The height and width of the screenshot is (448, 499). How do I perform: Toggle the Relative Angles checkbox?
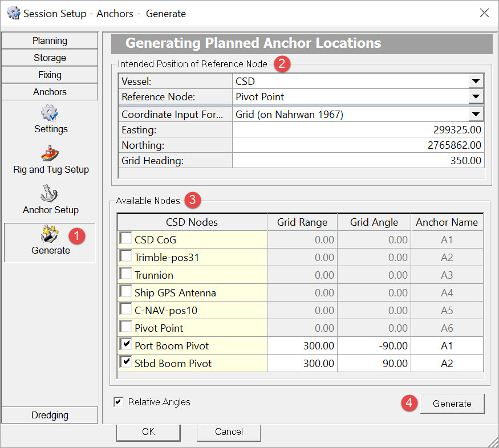coord(119,402)
